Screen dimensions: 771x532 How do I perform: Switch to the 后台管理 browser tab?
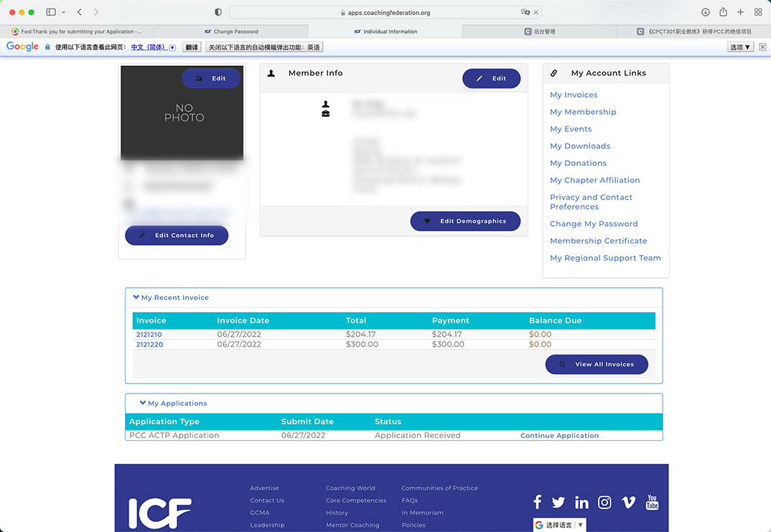pos(539,32)
